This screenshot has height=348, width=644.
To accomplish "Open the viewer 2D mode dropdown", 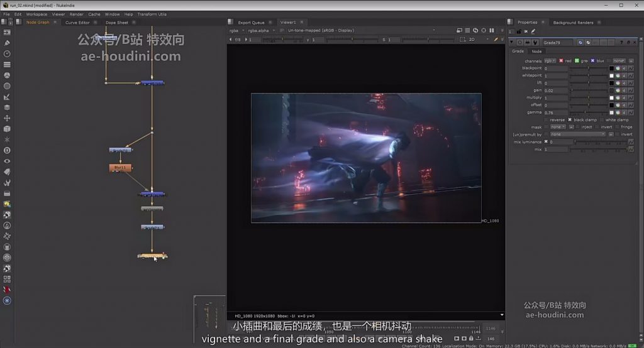I will pos(479,40).
